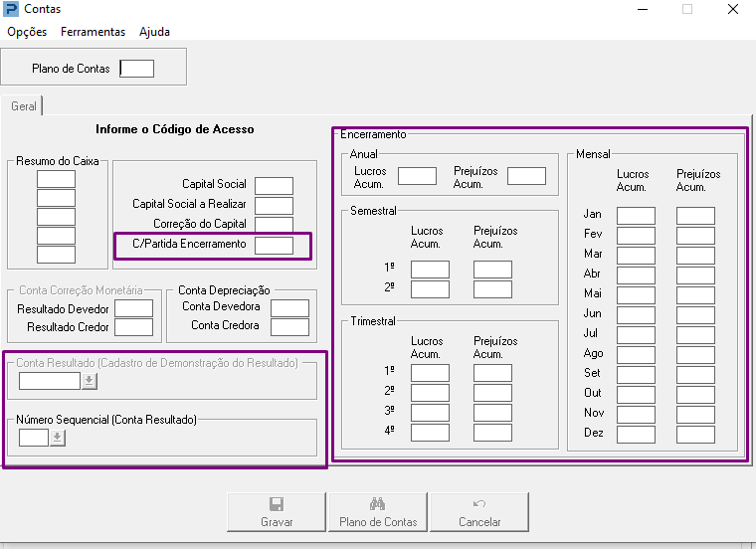Open the Ajuda menu

pos(154,32)
